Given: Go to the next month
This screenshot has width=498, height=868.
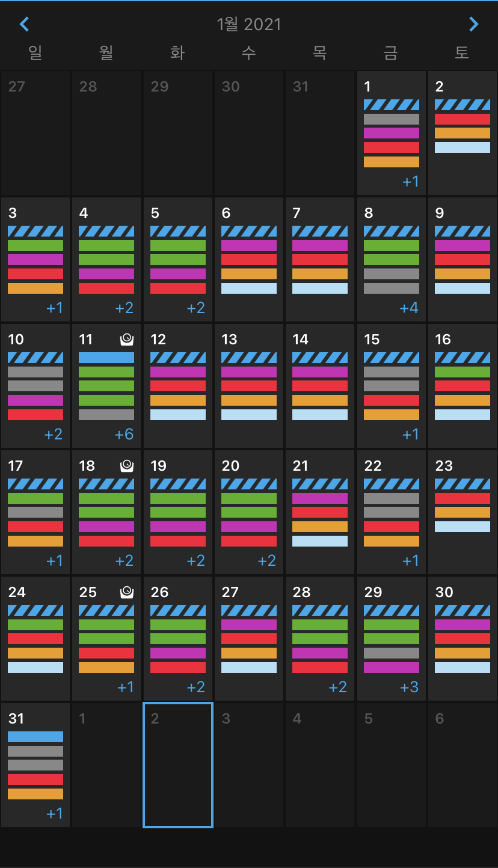Looking at the screenshot, I should click(x=474, y=24).
